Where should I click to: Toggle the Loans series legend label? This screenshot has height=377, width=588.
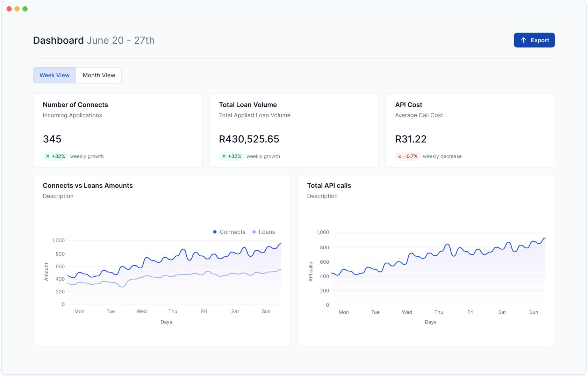click(x=267, y=232)
